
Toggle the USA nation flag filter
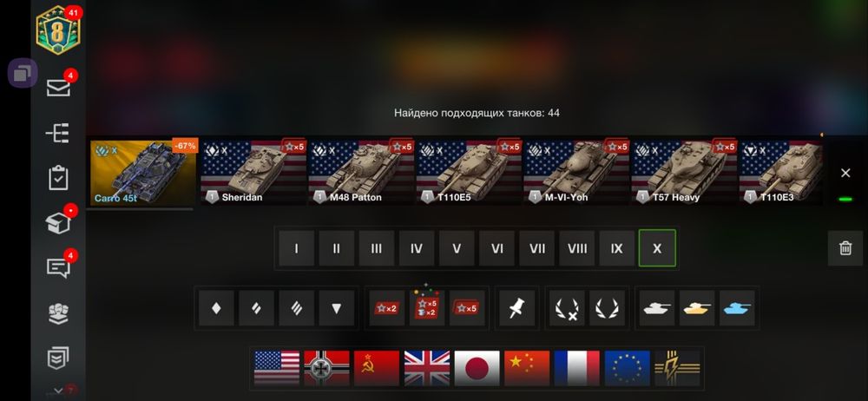pyautogui.click(x=277, y=368)
